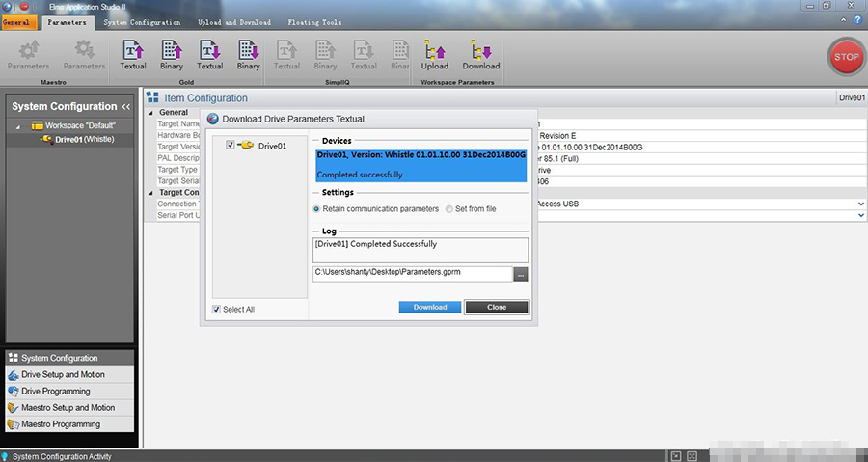Open the Upload and Download ribbon tab

[235, 22]
